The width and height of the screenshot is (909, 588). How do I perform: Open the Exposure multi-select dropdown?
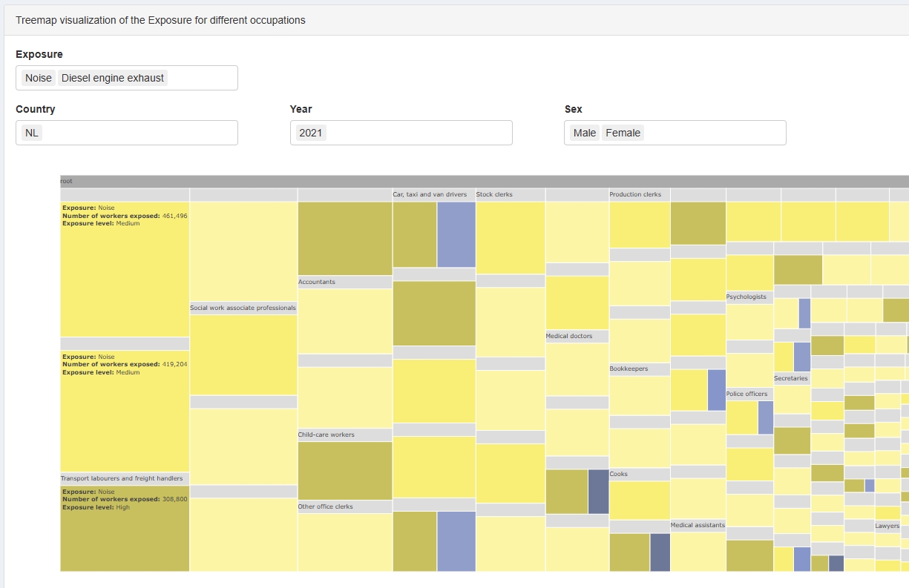click(127, 78)
